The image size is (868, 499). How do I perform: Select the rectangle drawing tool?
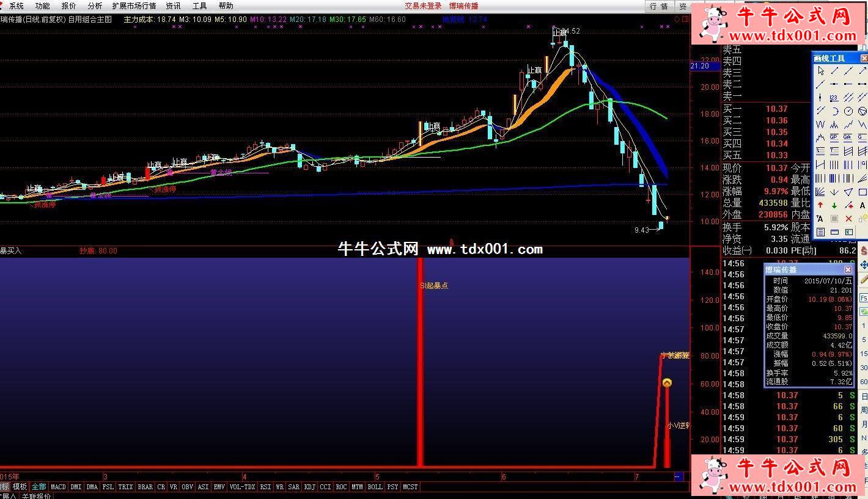click(862, 192)
